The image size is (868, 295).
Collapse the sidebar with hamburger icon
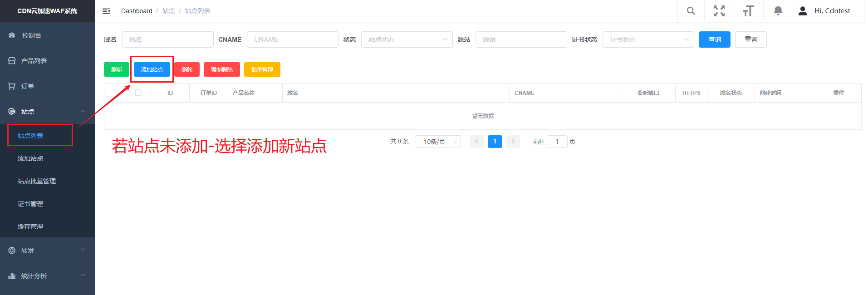coord(106,11)
